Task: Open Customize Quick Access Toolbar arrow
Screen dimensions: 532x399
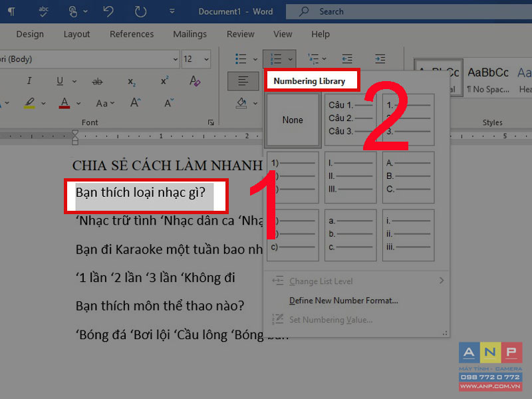Action: click(x=172, y=11)
